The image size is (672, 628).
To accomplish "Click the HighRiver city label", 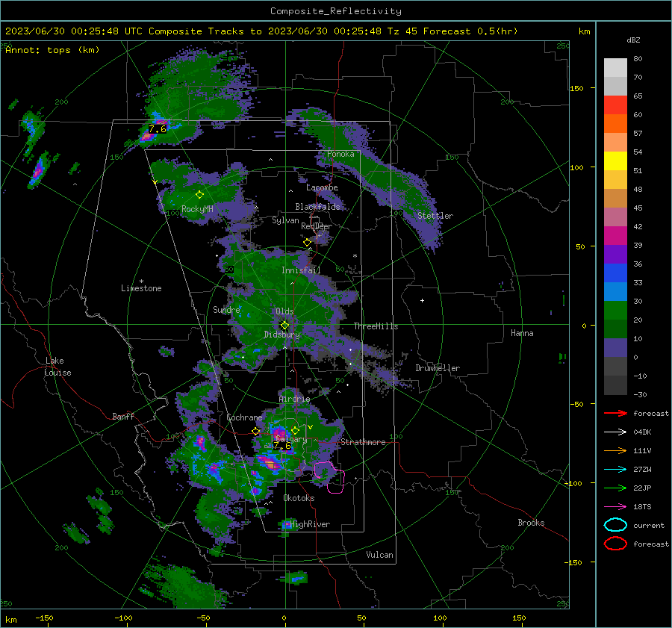I will pos(310,524).
